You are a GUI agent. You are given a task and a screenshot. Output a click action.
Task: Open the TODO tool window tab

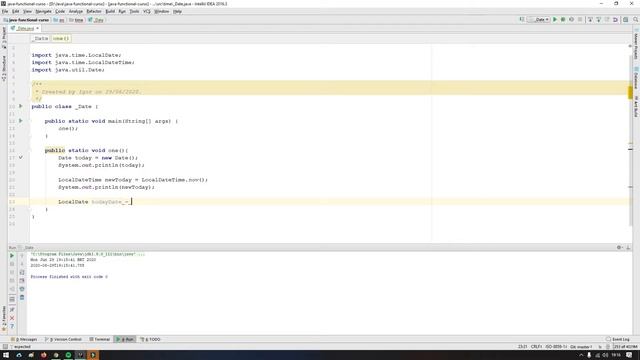pyautogui.click(x=151, y=339)
